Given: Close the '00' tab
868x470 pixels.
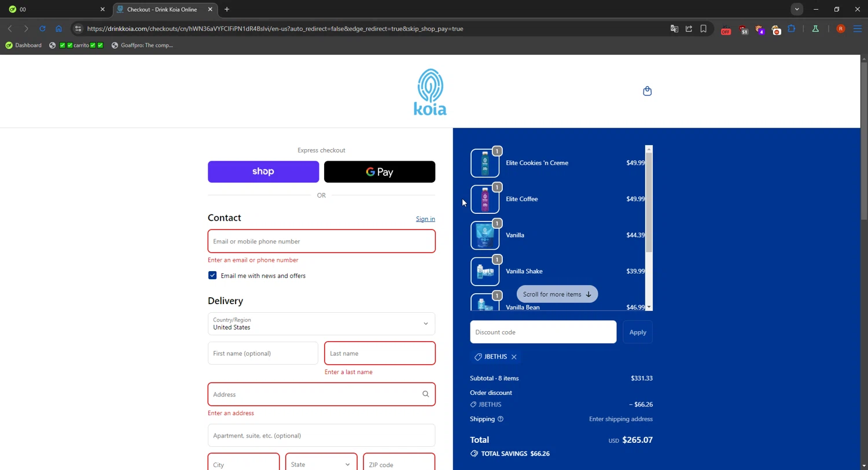Looking at the screenshot, I should pos(102,9).
